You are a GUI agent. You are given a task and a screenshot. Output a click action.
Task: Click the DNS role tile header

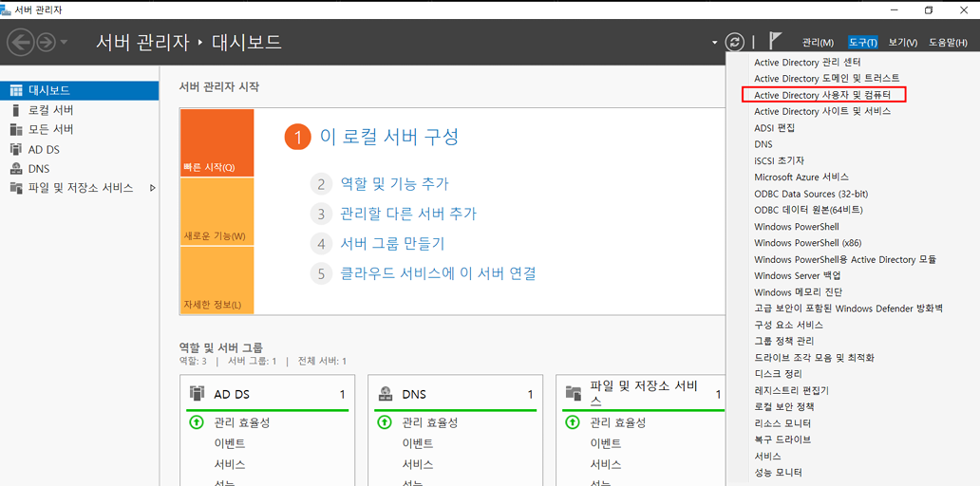click(456, 394)
